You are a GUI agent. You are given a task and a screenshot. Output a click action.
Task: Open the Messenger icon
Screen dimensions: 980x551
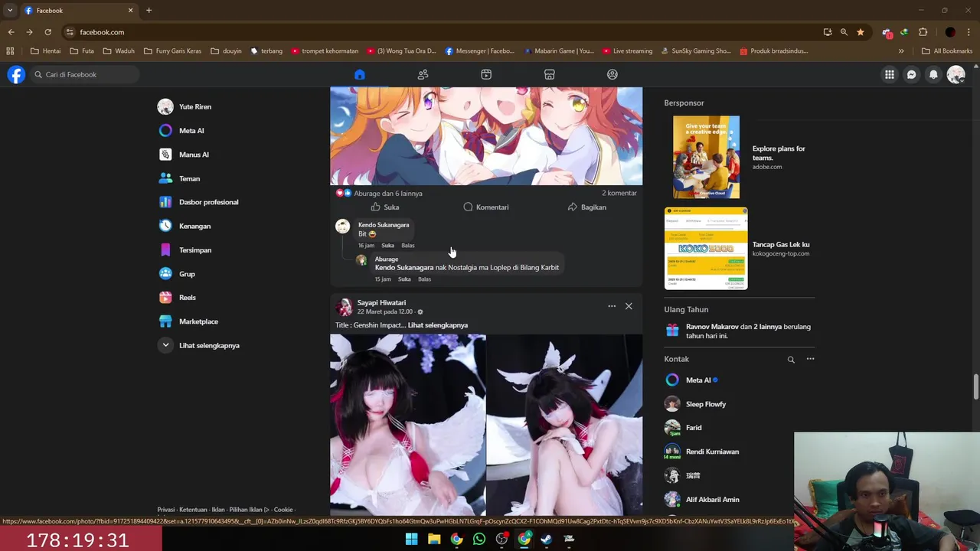point(911,74)
